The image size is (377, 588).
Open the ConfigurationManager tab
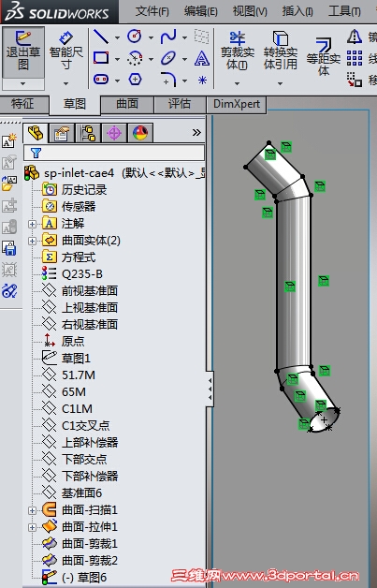coord(88,133)
